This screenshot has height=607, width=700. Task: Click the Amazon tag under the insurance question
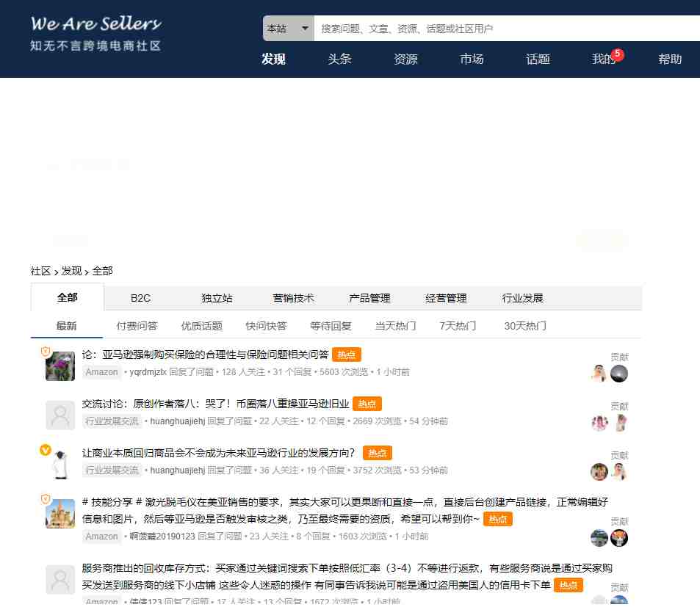click(102, 372)
